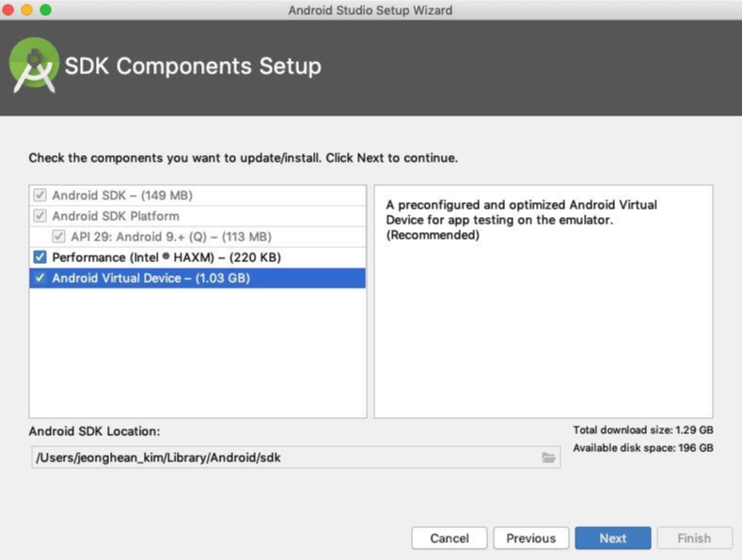Select 'Performance (Intel HAXM) – (220 KB)' row text
Screen dimensions: 742x560
click(x=166, y=257)
